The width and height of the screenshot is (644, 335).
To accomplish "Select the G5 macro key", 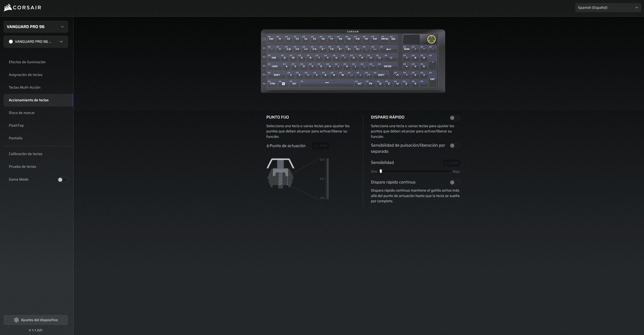I will (x=264, y=83).
